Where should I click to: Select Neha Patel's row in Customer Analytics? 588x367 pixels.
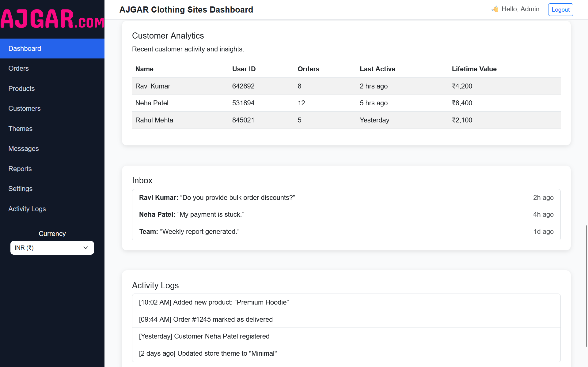click(x=346, y=103)
